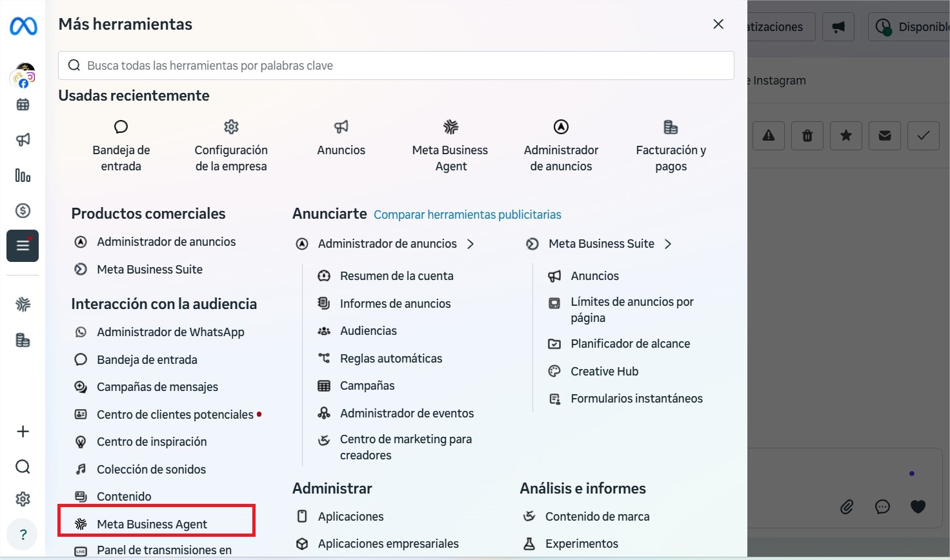950x560 pixels.
Task: Open Meta Business Agent icon in left sidebar
Action: (23, 305)
